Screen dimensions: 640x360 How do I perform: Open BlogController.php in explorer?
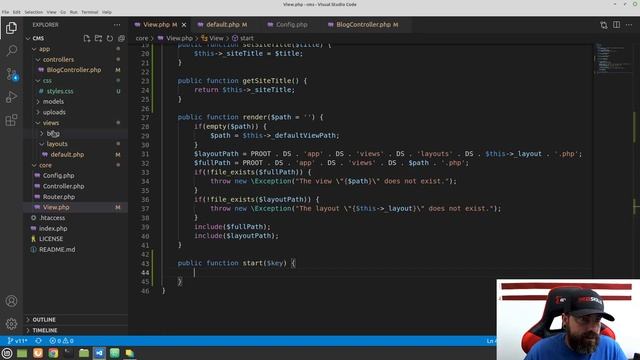click(x=73, y=70)
